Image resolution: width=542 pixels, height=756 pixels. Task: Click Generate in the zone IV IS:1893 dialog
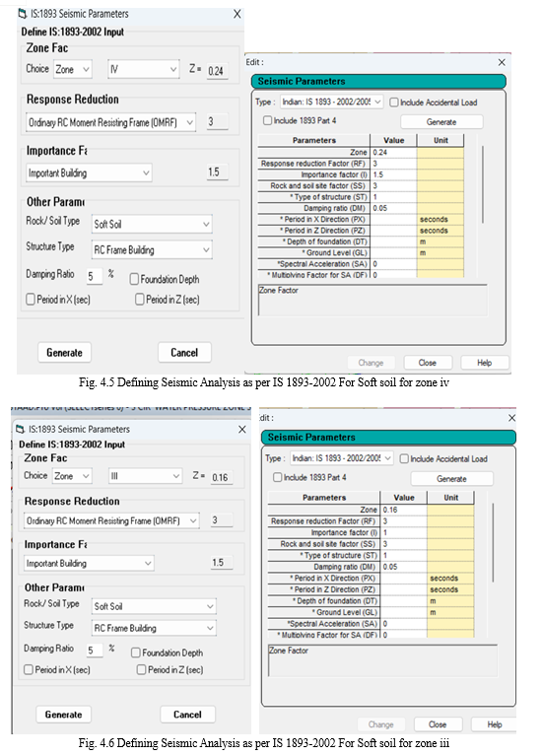(65, 353)
